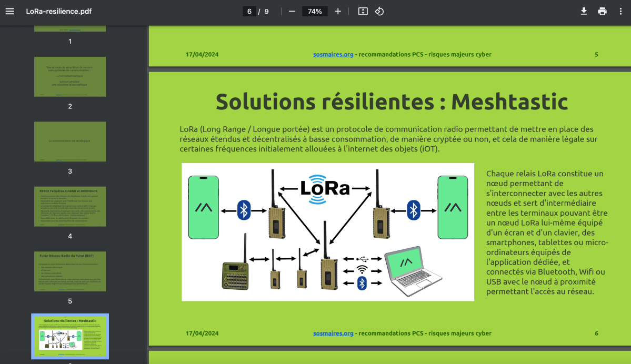Open page 1 thumbnail
Image resolution: width=631 pixels, height=364 pixels.
70,28
